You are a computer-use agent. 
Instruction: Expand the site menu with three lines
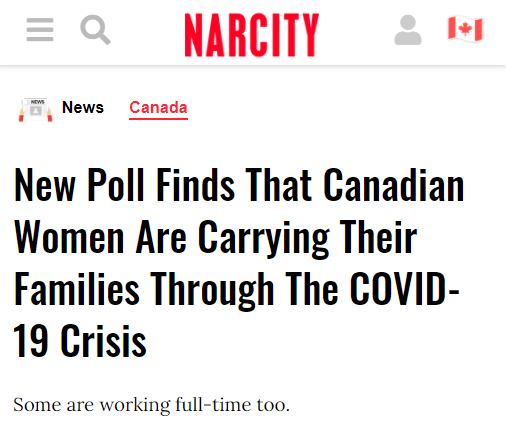pyautogui.click(x=40, y=30)
